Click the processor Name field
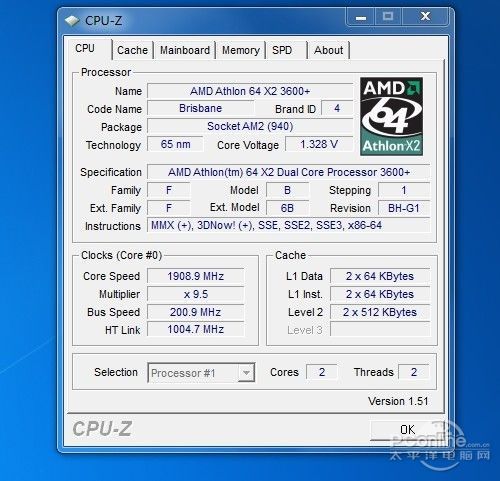500x481 pixels. coord(250,91)
